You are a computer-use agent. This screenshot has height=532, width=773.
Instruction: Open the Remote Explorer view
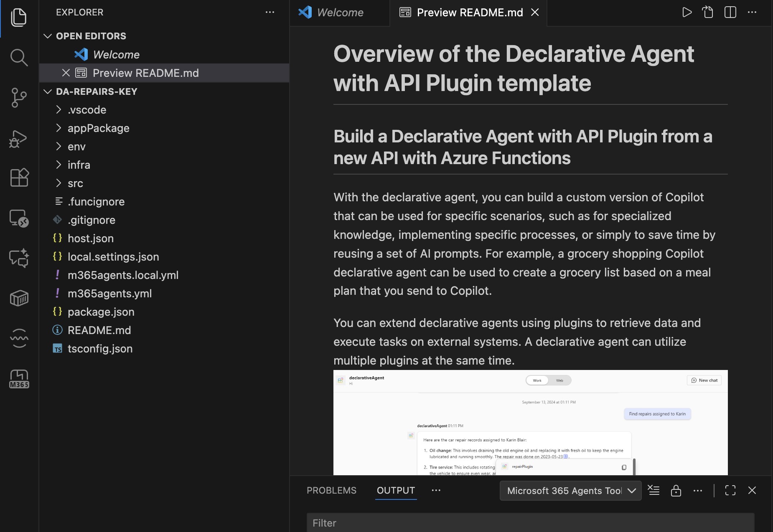tap(19, 218)
